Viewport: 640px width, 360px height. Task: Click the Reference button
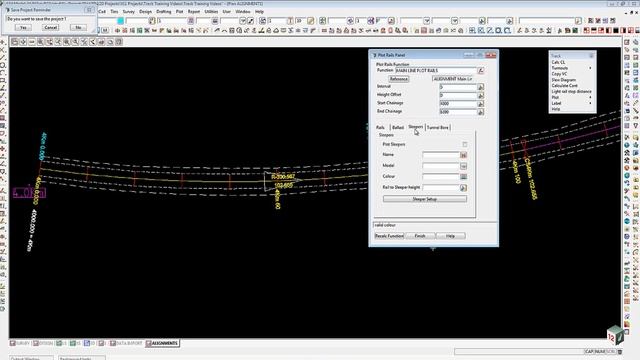coord(398,79)
